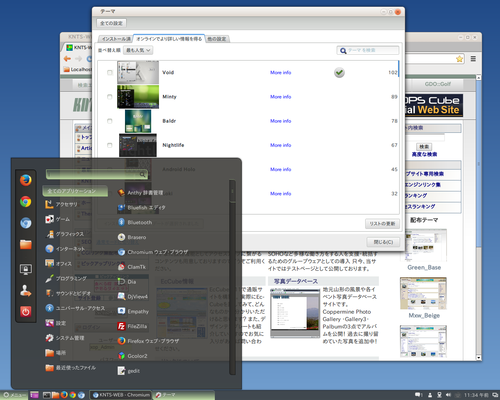Screen dimensions: 500x400
Task: Switch to KNTS-WEB Chromium taskbar window button
Action: 121,395
